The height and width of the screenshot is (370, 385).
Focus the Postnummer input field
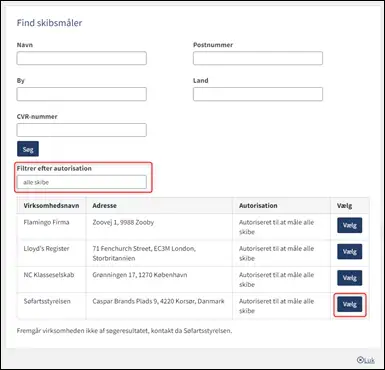coord(258,58)
